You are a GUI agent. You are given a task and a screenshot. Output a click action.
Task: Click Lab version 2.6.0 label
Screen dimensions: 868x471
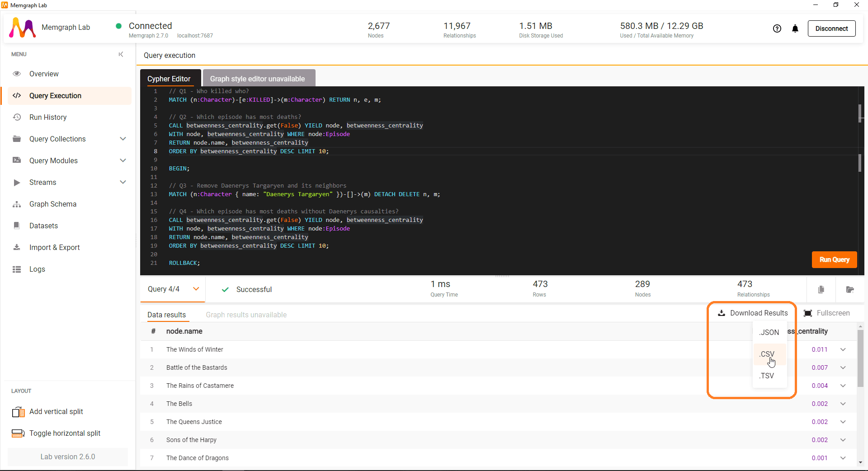point(68,457)
